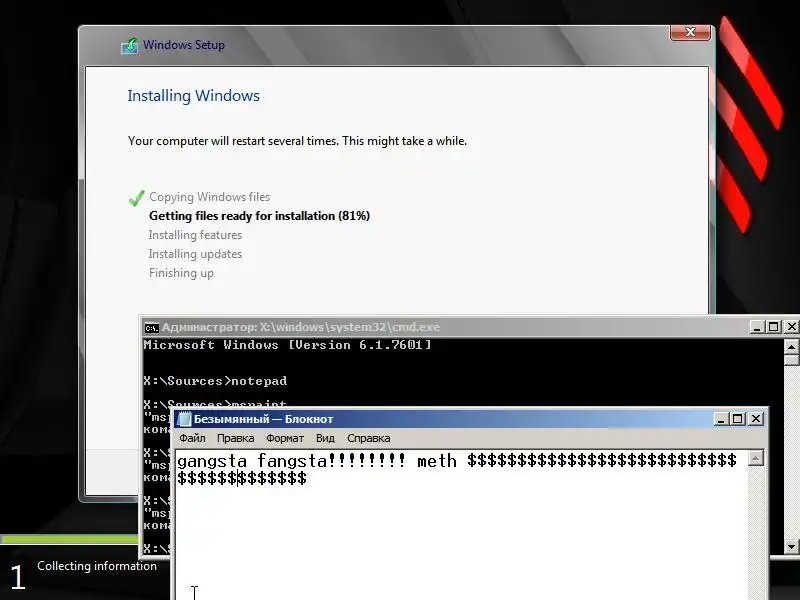800x600 pixels.
Task: Click the Notepad title 'Безымянный — Блокнот'
Action: tap(263, 419)
